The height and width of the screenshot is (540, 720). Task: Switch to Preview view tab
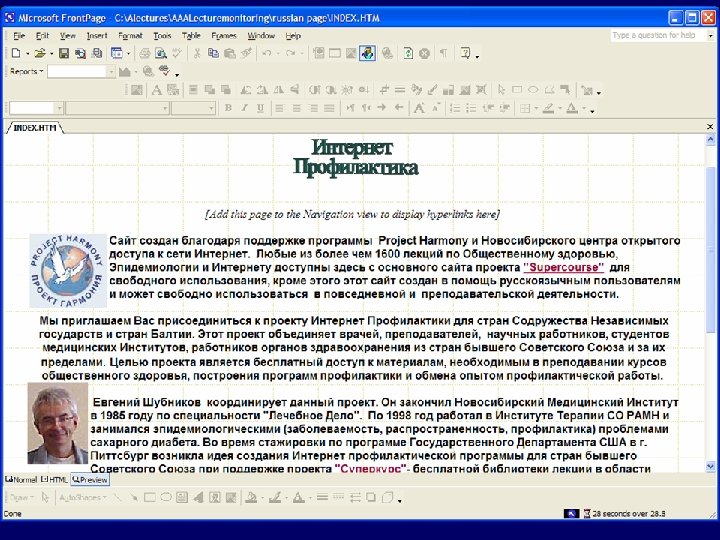tap(90, 479)
